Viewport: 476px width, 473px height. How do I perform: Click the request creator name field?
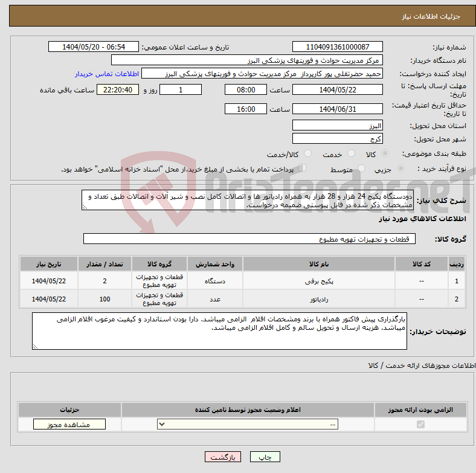click(x=262, y=74)
